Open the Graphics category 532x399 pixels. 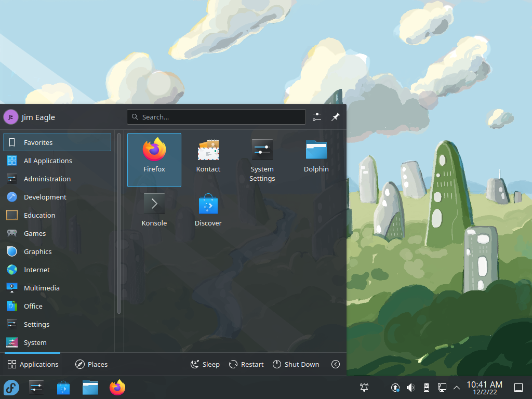point(57,251)
